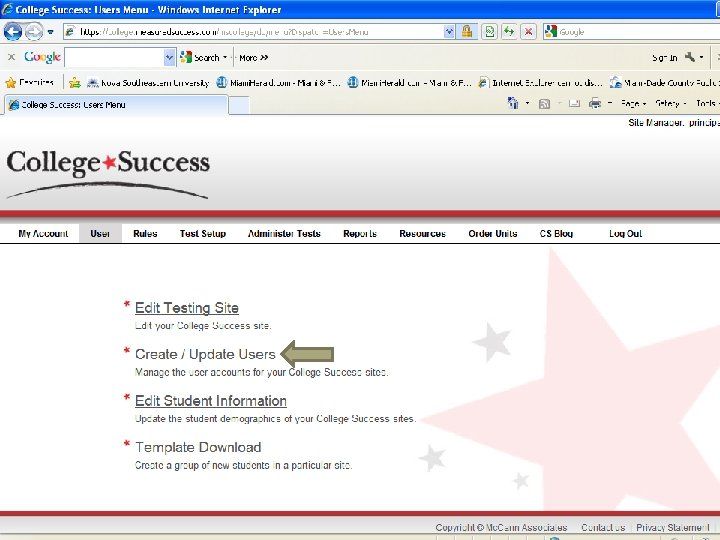Click the security lock icon
Screen dimensions: 720x540
tap(467, 32)
